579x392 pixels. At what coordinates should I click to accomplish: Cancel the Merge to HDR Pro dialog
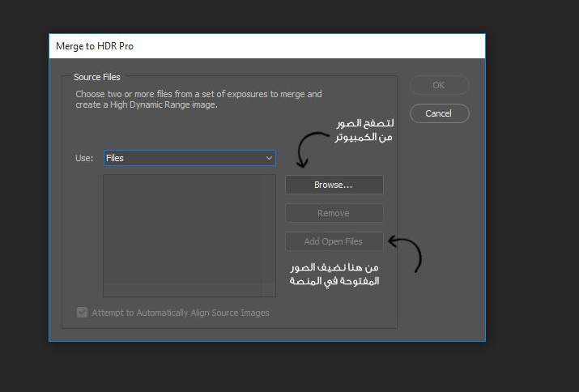(439, 113)
